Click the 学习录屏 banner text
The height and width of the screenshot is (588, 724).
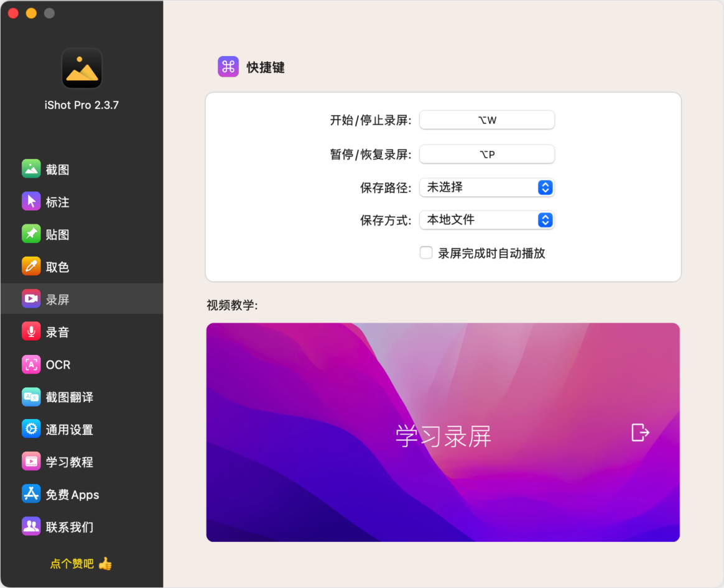(x=443, y=436)
